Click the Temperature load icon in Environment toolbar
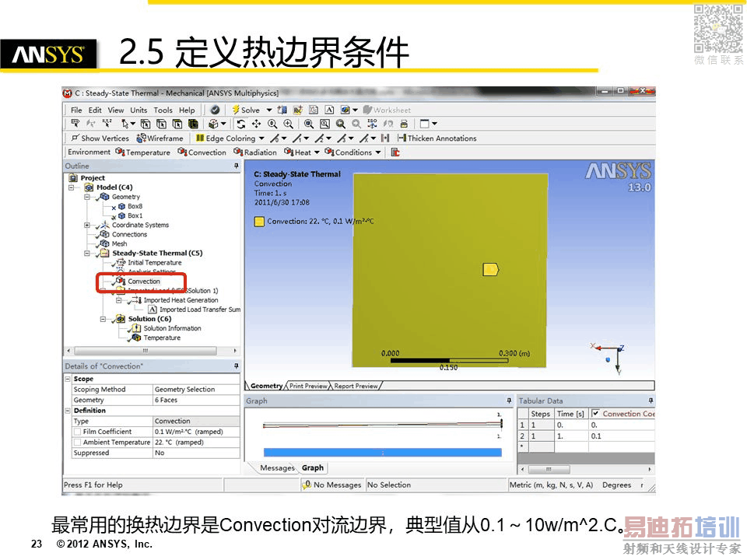 [120, 152]
